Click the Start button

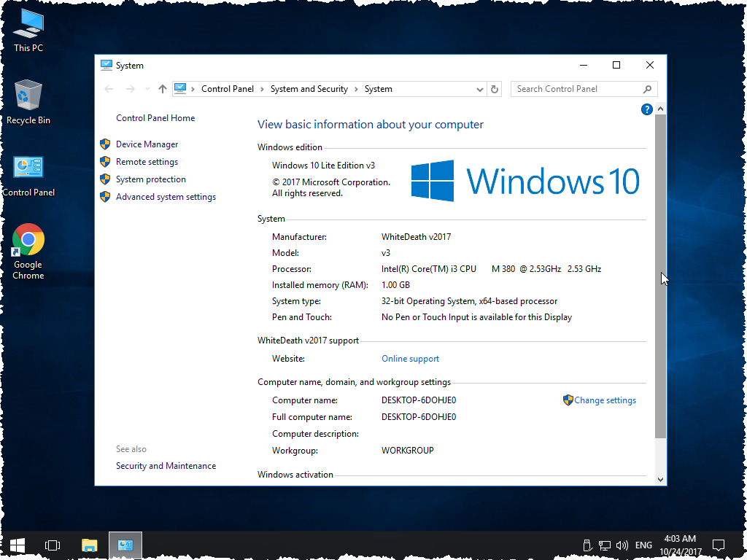(16, 545)
